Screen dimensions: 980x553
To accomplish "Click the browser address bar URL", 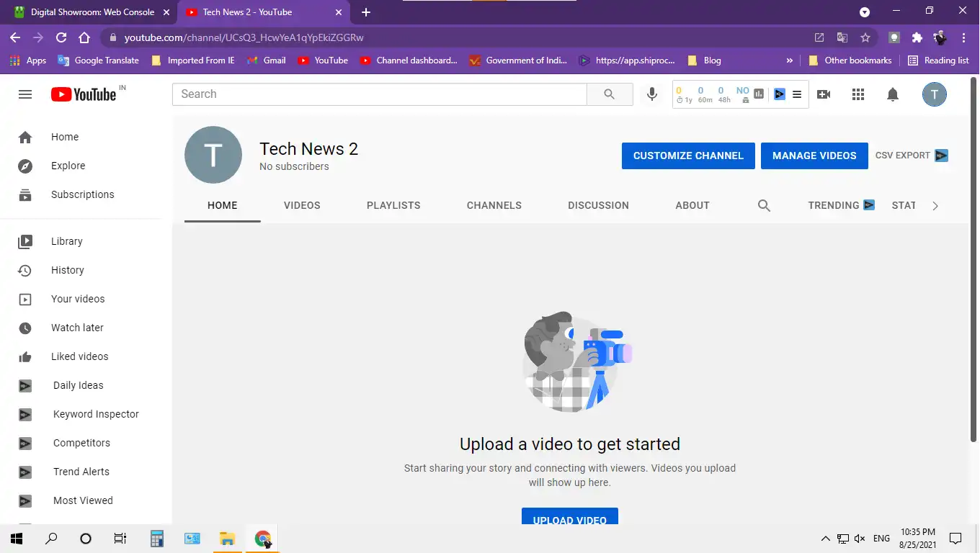I will pos(244,37).
